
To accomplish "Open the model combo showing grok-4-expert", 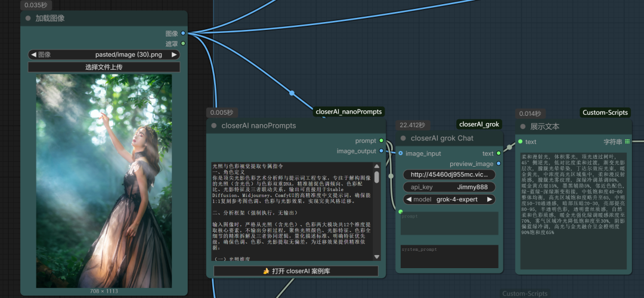I will tap(450, 199).
